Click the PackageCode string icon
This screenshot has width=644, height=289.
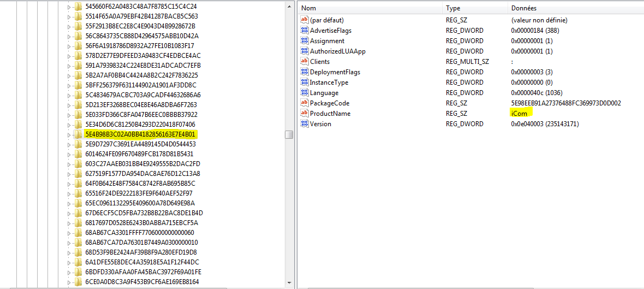coord(305,103)
